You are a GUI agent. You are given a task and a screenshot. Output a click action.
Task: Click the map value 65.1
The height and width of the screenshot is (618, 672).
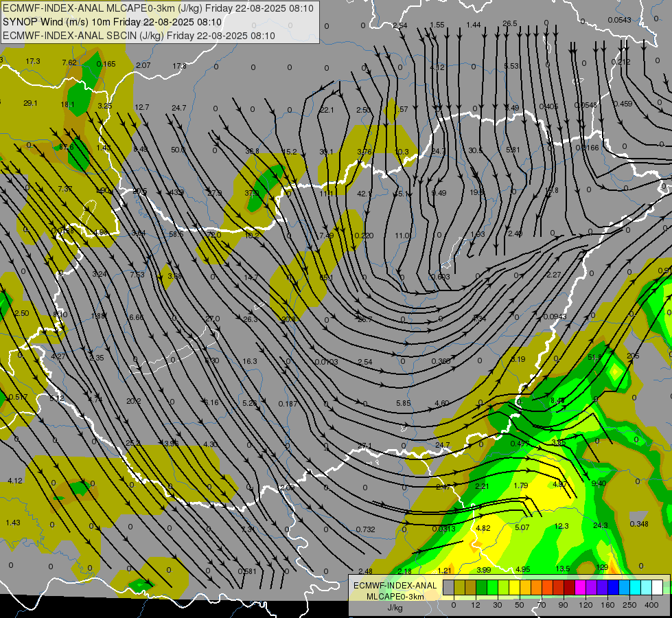coord(326,277)
